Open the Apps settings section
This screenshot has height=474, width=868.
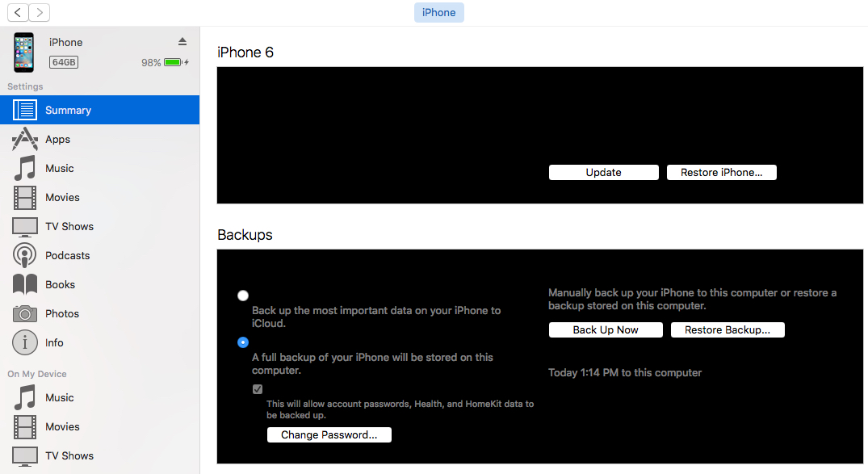coord(99,139)
